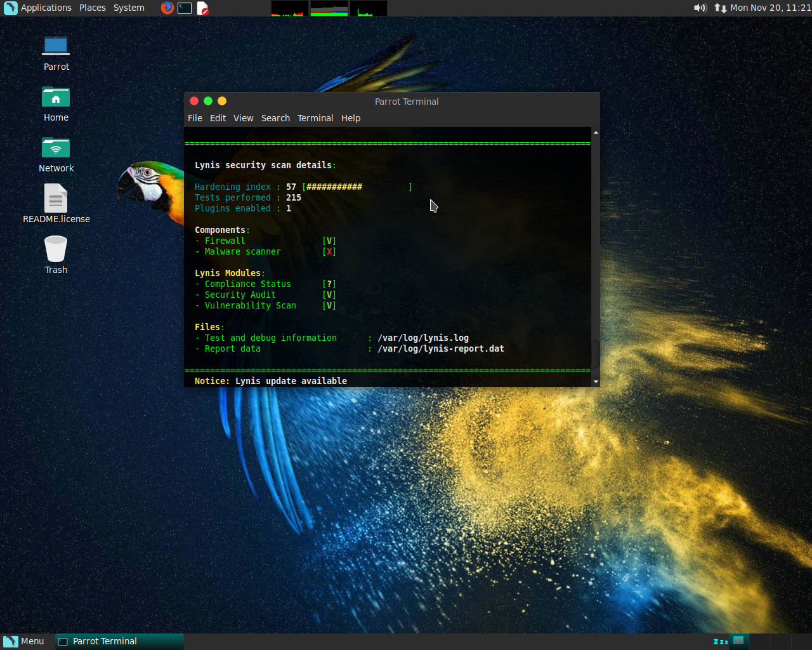Viewport: 812px width, 650px height.
Task: Open the Applications menu
Action: coord(46,8)
